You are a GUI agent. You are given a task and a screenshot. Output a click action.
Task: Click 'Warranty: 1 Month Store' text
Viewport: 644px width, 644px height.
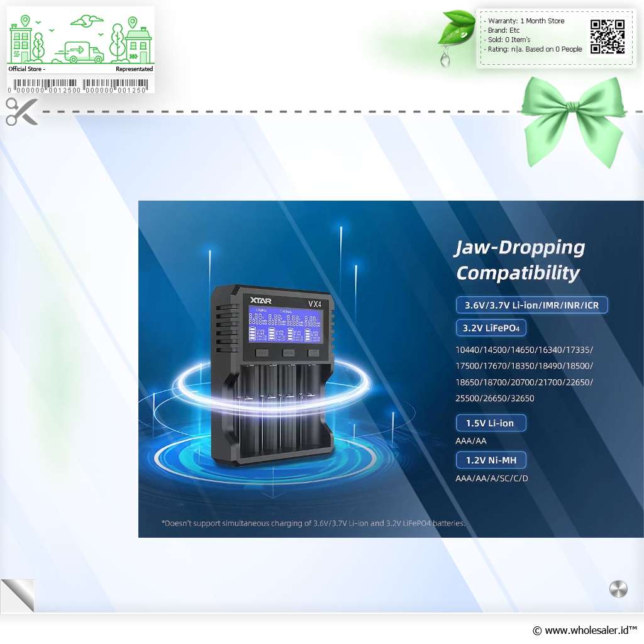coord(526,21)
